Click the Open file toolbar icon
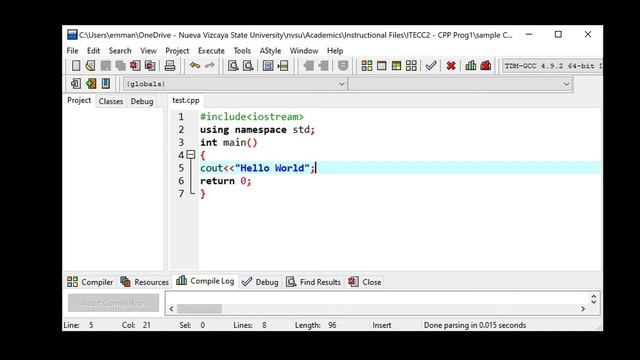The image size is (640, 360). (x=91, y=66)
